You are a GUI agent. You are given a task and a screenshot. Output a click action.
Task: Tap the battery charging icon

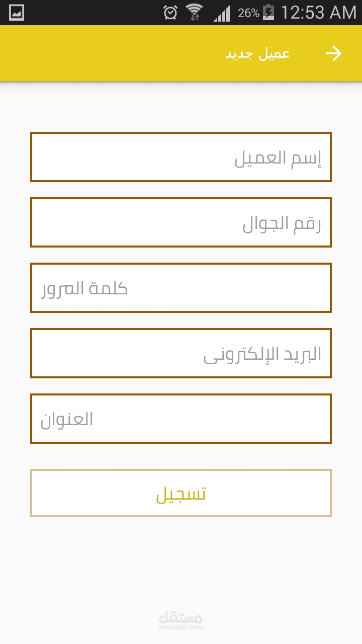click(x=268, y=13)
